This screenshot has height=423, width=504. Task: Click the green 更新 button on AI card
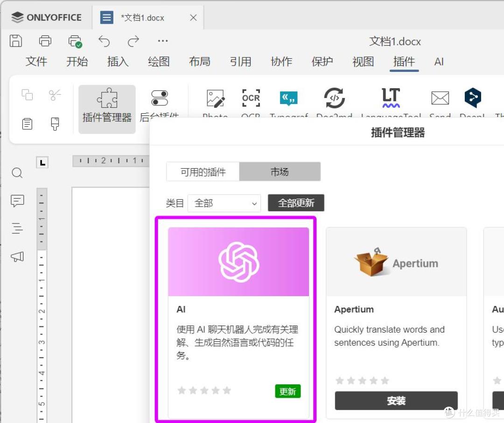[287, 391]
